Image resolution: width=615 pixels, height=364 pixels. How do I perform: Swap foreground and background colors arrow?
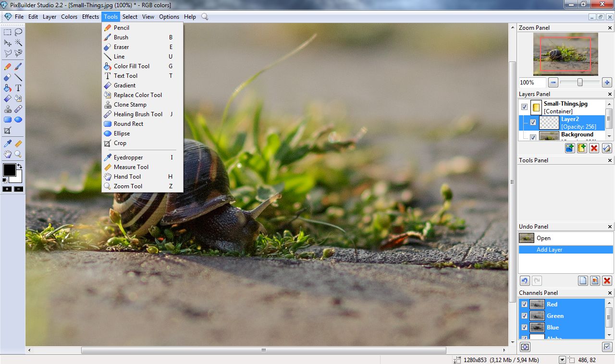(20, 166)
